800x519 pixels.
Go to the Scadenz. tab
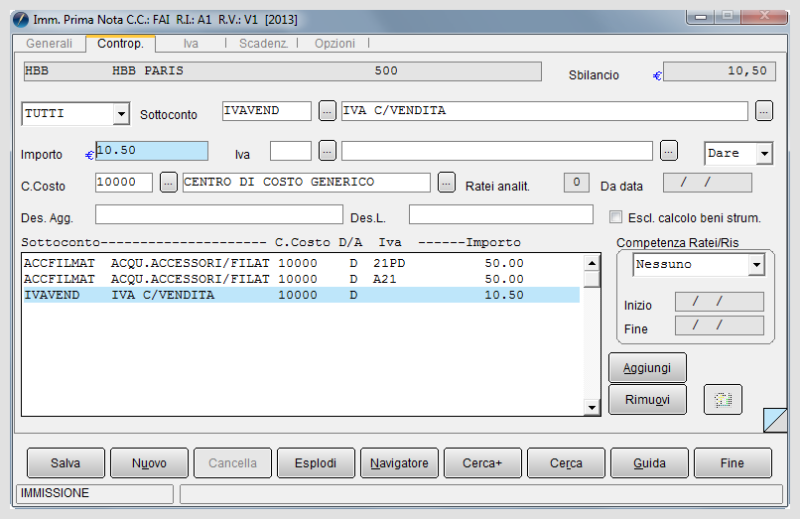coord(263,43)
